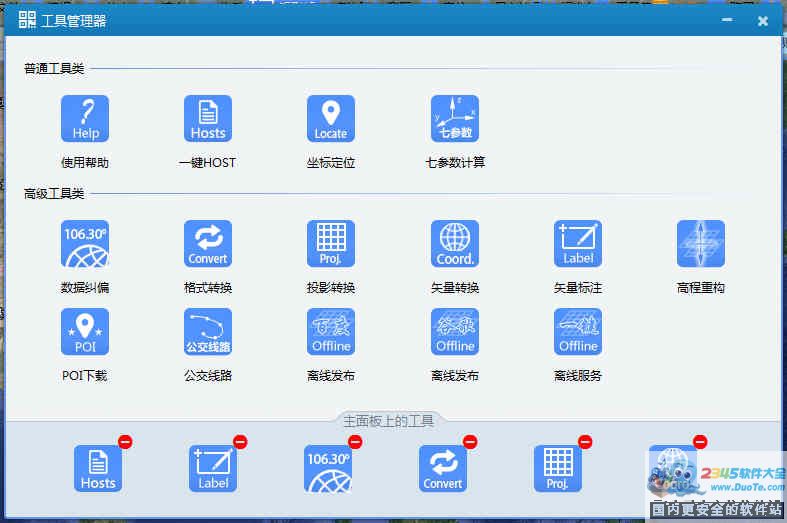
Task: Launch the 坐标定位 Locate tool
Action: [x=331, y=119]
